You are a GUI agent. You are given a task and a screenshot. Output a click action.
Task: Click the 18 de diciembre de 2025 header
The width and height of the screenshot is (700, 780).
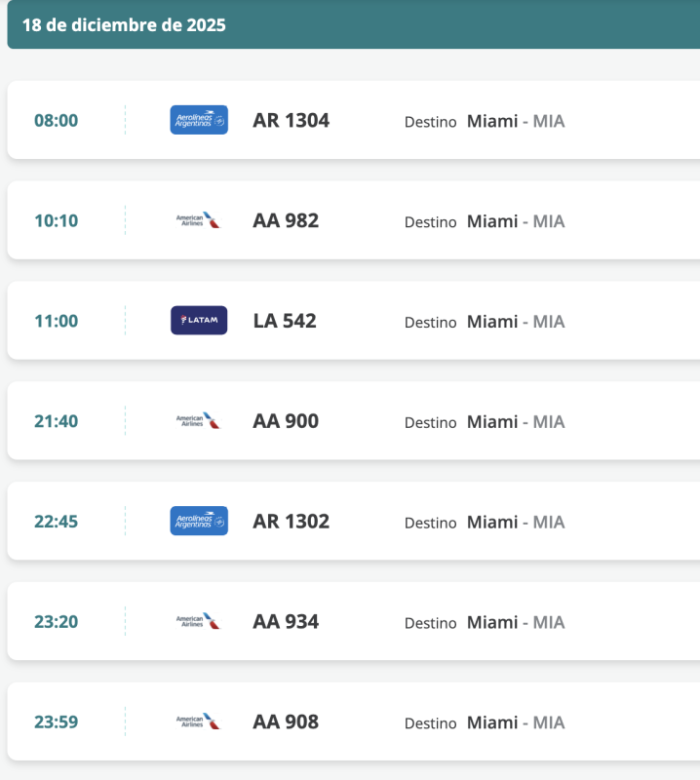click(124, 25)
